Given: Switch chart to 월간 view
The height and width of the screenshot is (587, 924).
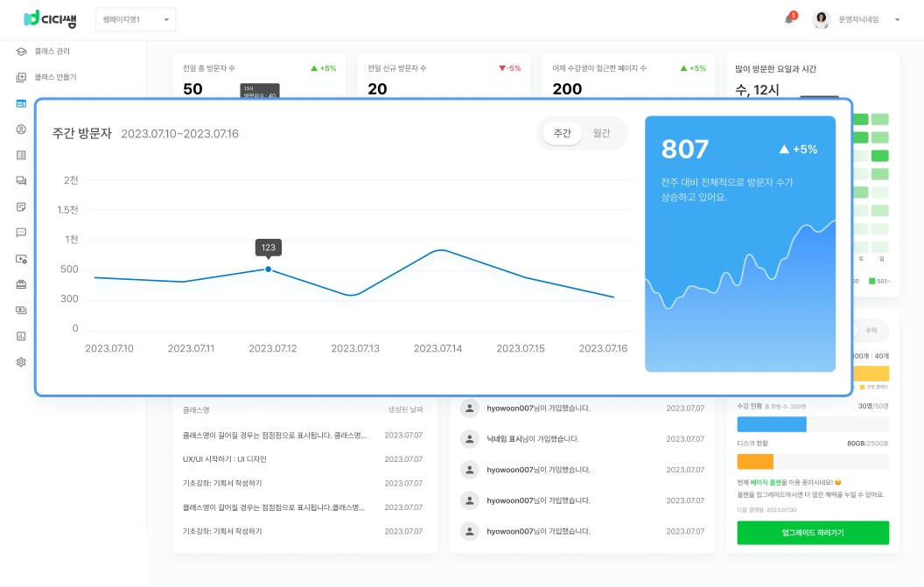Looking at the screenshot, I should [602, 134].
